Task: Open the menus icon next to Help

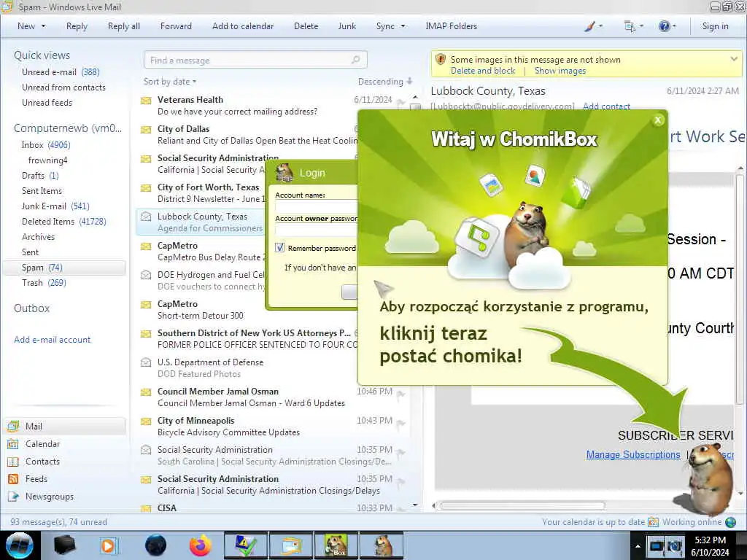Action: (x=630, y=26)
